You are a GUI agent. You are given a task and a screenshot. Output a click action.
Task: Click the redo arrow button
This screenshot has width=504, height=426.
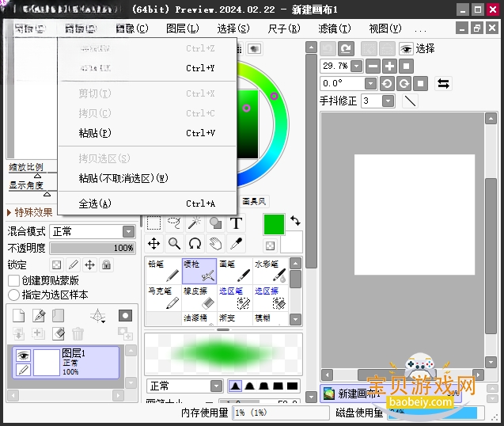tap(346, 49)
